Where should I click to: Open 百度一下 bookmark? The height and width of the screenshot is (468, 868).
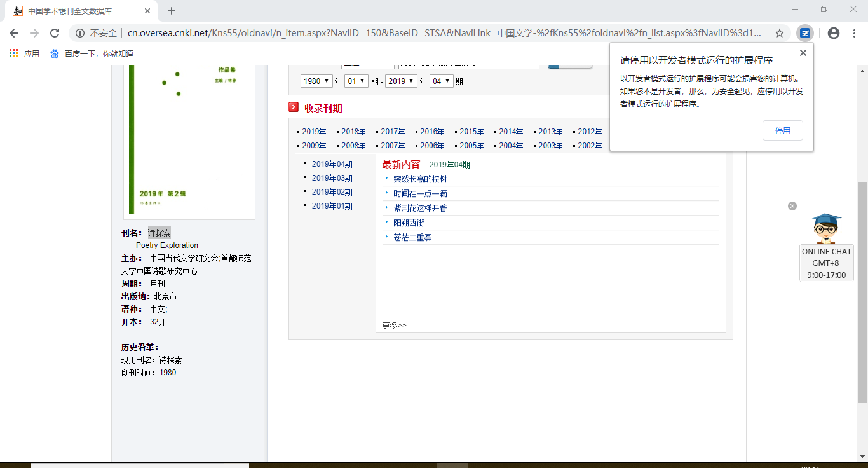[x=92, y=53]
